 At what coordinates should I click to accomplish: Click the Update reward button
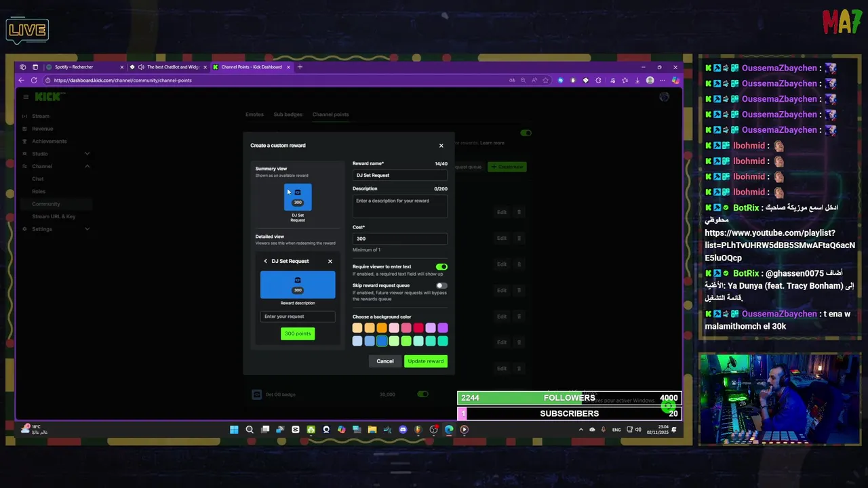[426, 361]
